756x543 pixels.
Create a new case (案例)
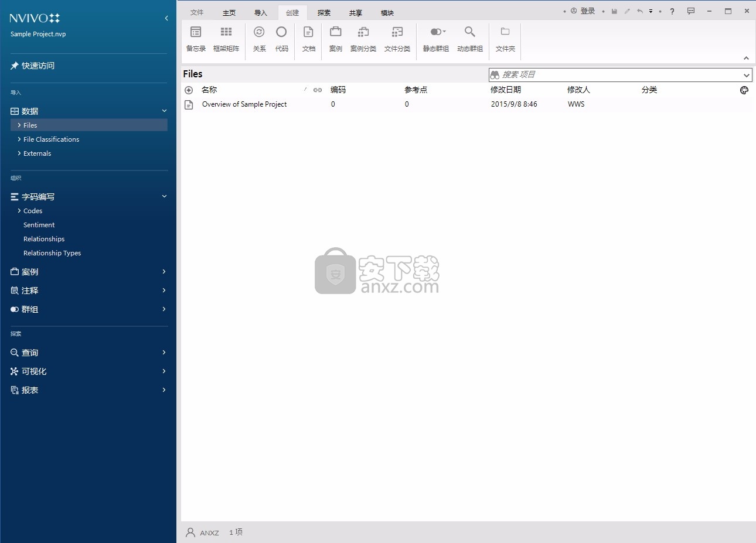pos(335,39)
